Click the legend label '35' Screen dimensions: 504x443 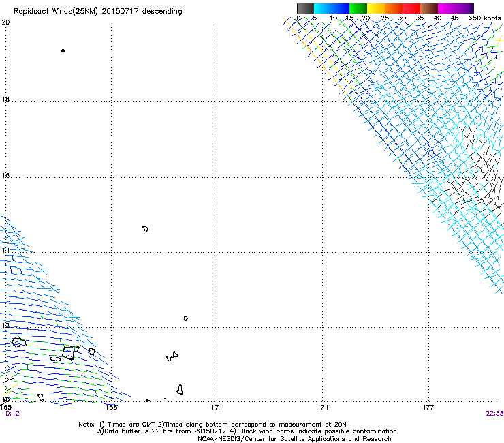[x=420, y=18]
